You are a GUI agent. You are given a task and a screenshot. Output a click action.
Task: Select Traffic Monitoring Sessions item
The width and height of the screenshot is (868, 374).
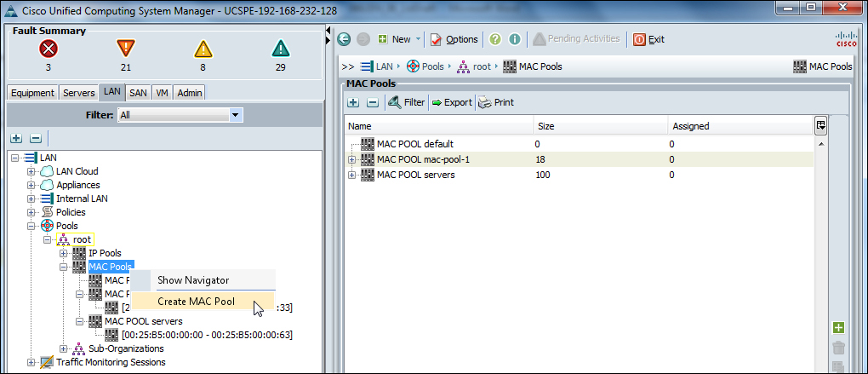(111, 362)
